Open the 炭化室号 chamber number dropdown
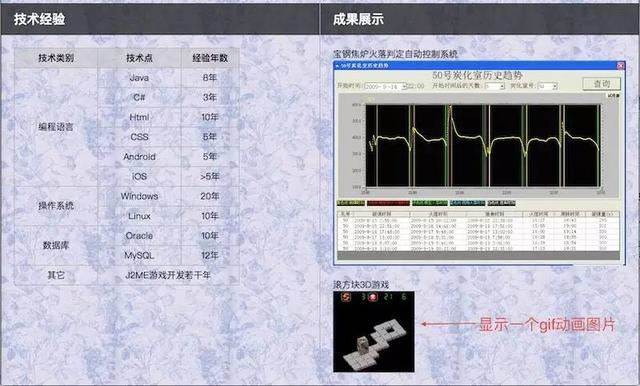The width and height of the screenshot is (640, 386). pyautogui.click(x=554, y=86)
